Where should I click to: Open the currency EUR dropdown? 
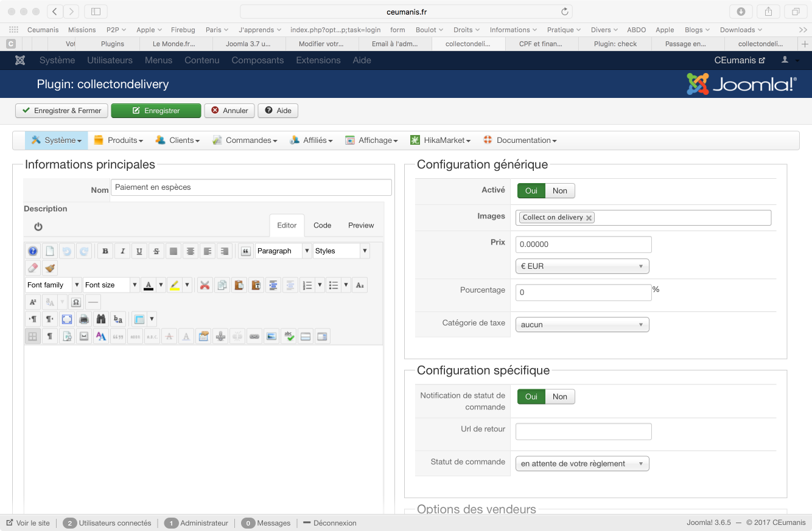[x=582, y=266]
